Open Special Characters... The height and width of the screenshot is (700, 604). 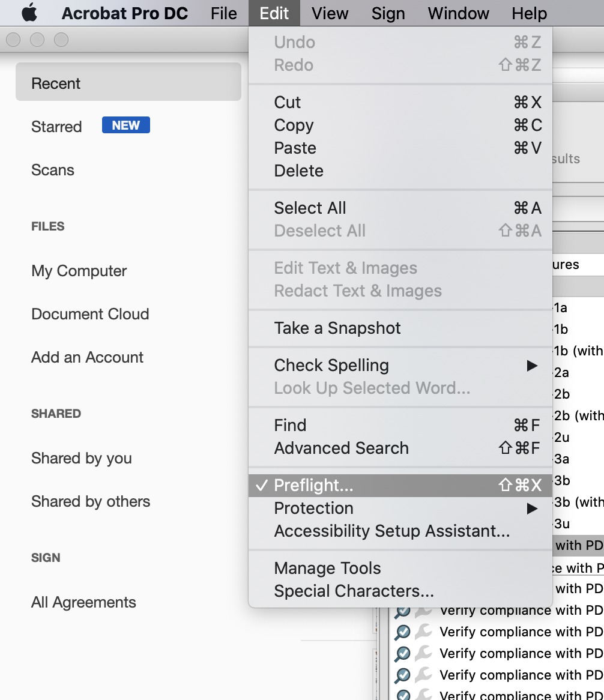[400, 591]
